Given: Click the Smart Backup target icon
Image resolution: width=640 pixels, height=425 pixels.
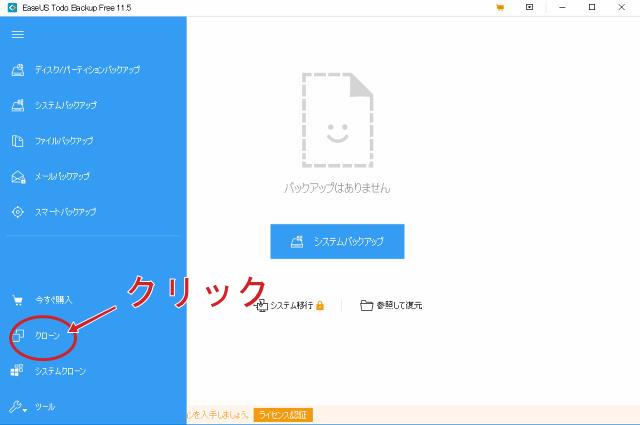Looking at the screenshot, I should 18,212.
